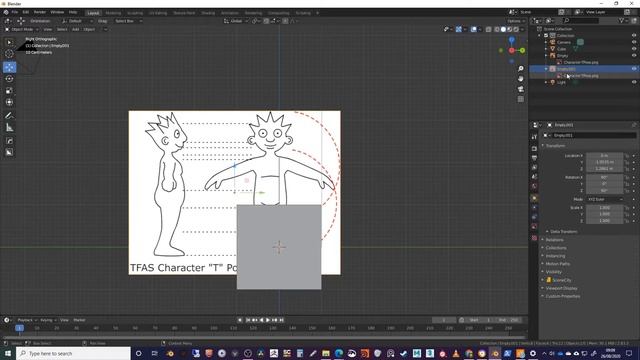Switch to the Sculpting workspace tab
The height and width of the screenshot is (360, 640).
pos(135,13)
